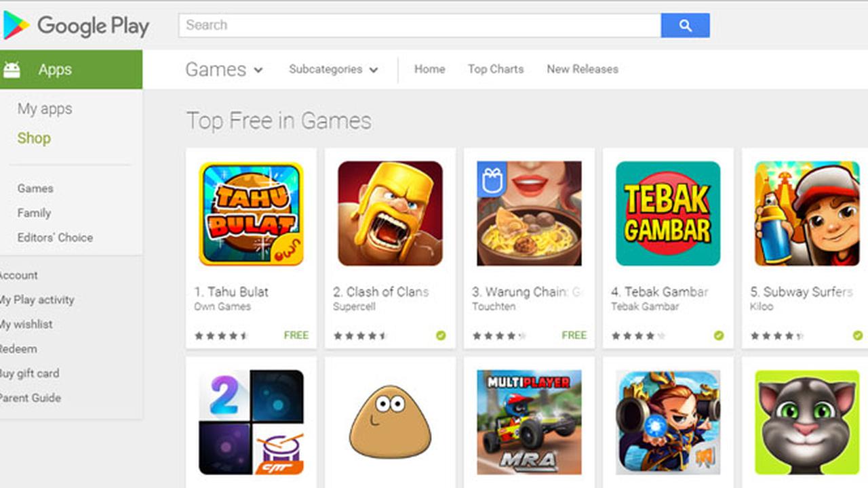The height and width of the screenshot is (488, 868).
Task: Click the Search input field
Action: [x=420, y=25]
